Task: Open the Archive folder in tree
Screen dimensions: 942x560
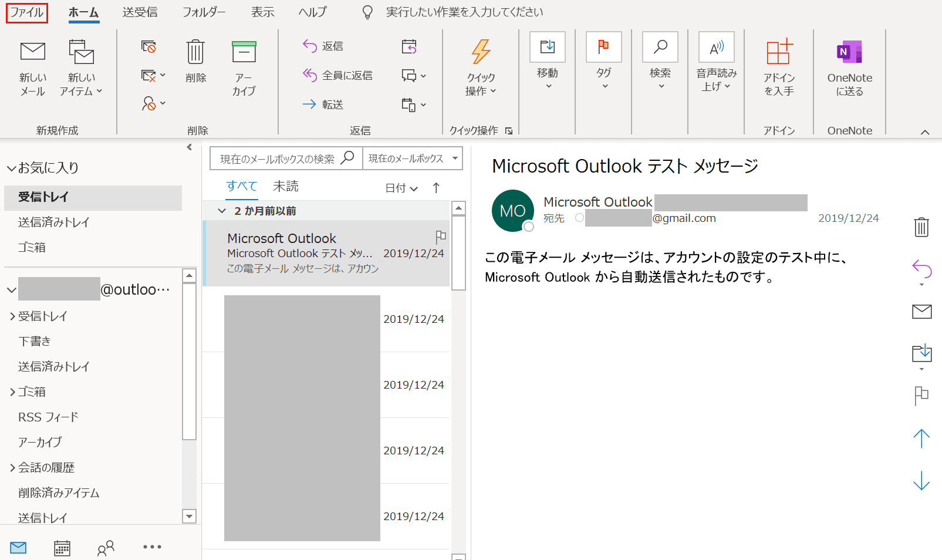Action: pyautogui.click(x=39, y=442)
